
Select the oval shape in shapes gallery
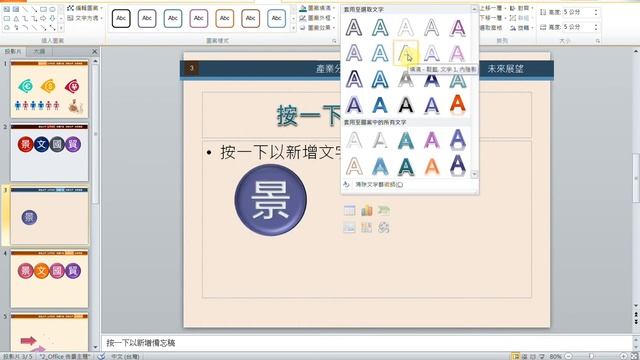(x=52, y=9)
